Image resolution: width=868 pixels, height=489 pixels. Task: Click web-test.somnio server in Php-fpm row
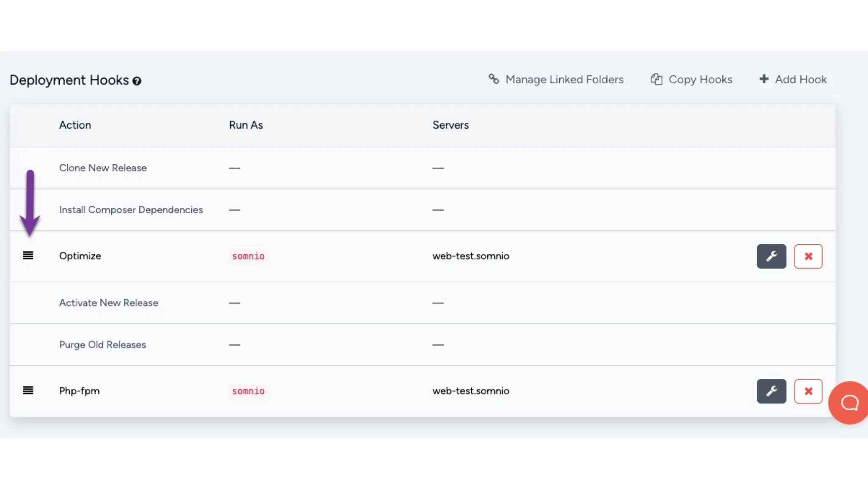(470, 391)
